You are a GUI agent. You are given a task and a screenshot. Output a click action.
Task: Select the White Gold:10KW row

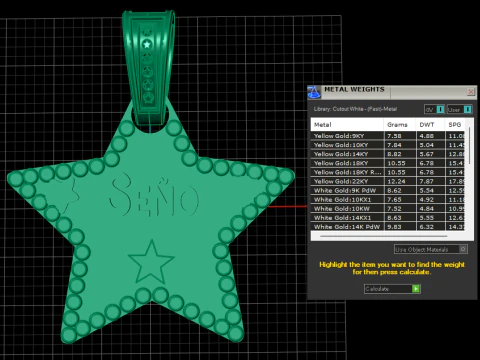(388, 209)
